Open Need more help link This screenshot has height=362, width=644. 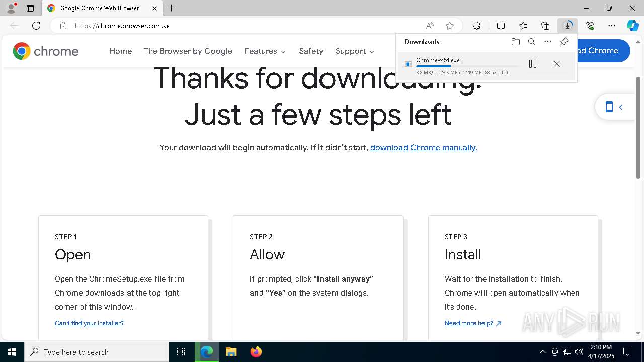tap(473, 323)
